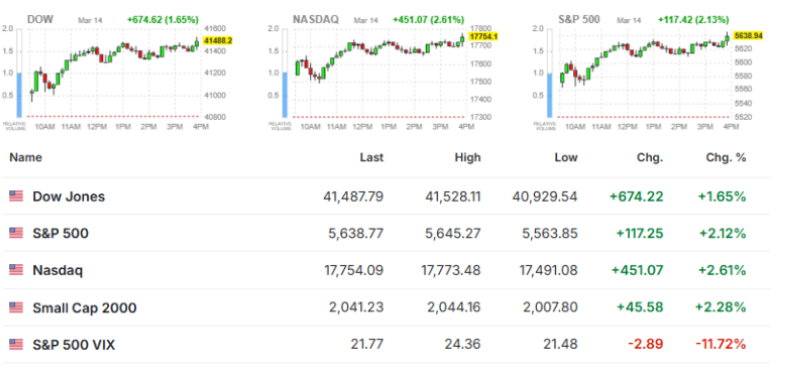The height and width of the screenshot is (377, 790).
Task: Click the NASDAQ chart's +451.07 (2.61%) change
Action: [x=428, y=20]
